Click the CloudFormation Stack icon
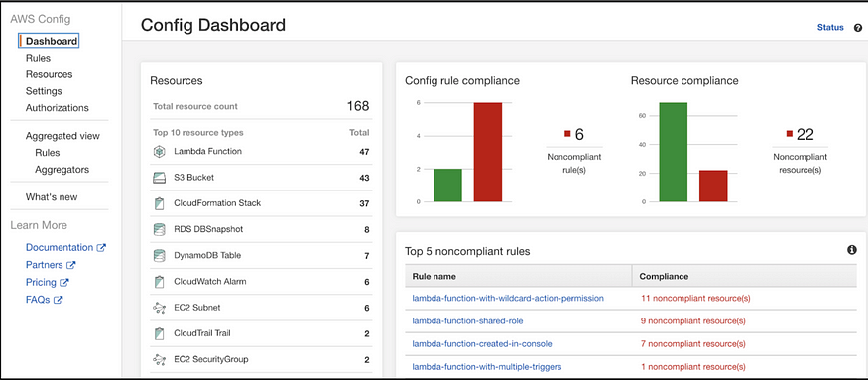This screenshot has width=868, height=381. pos(159,203)
